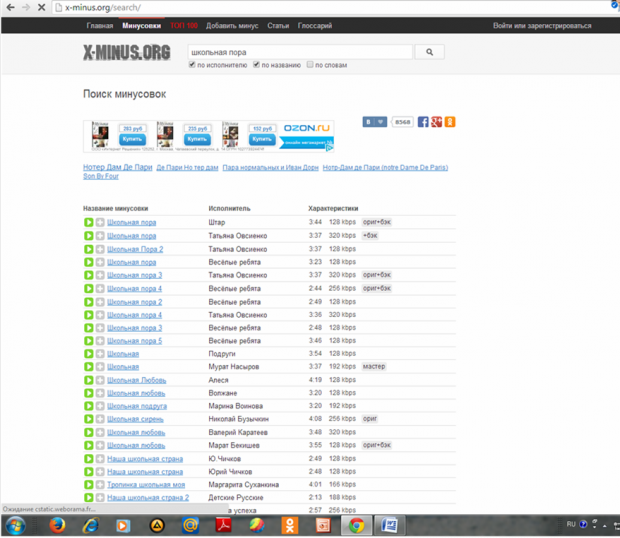Open 'Школьная пора 3' by Татьяна Овсиенко

(x=134, y=275)
